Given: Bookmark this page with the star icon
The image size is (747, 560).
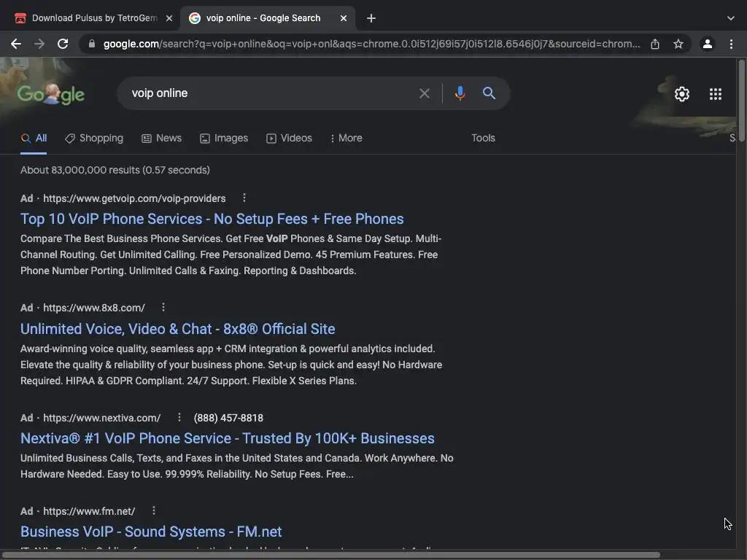Looking at the screenshot, I should pos(678,44).
